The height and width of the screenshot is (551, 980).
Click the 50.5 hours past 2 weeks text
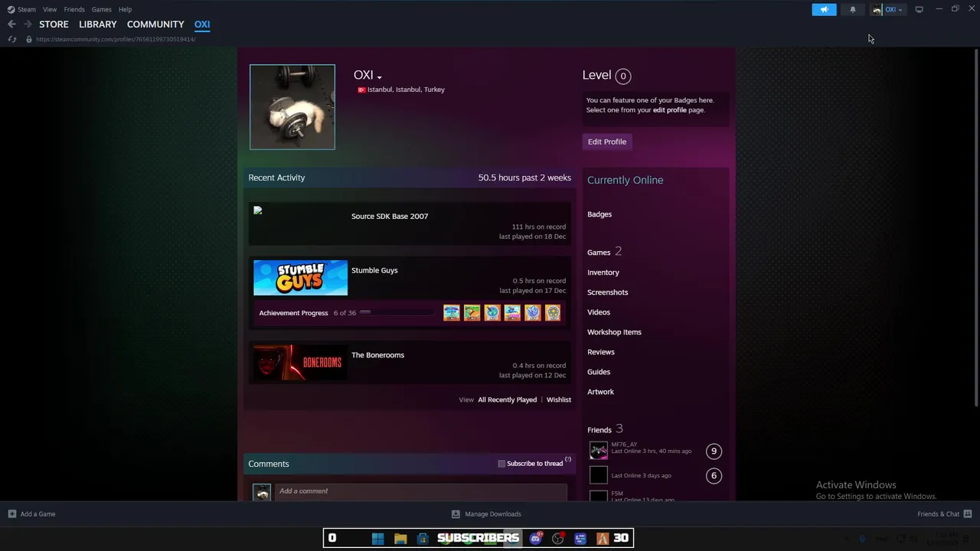pyautogui.click(x=524, y=178)
